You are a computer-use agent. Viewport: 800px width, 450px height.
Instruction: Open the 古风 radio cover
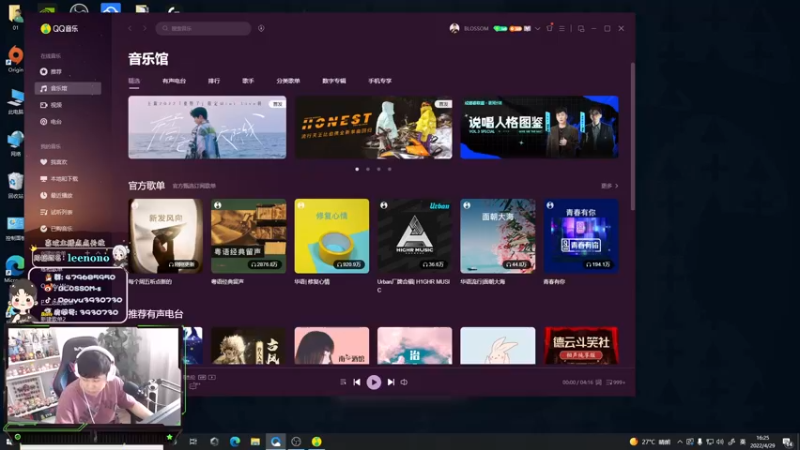coord(248,346)
